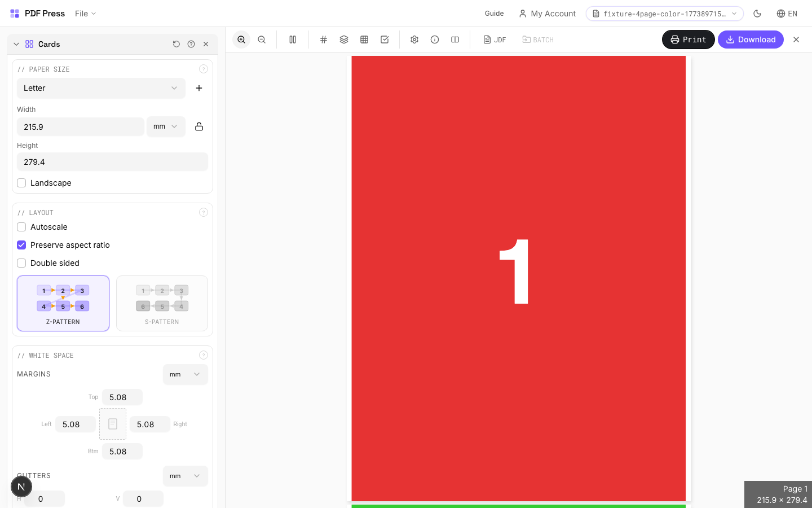This screenshot has height=508, width=812.
Task: Click the info icon in the toolbar
Action: [435, 40]
